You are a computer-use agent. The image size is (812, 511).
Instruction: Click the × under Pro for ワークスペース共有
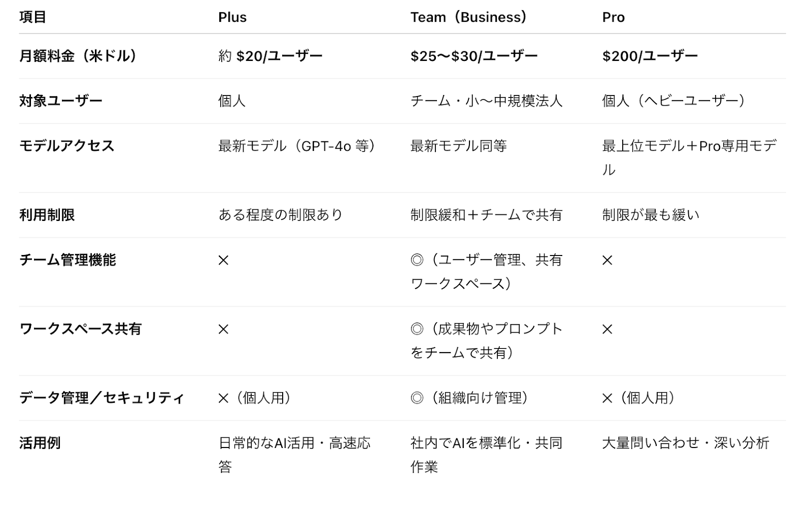coord(607,330)
